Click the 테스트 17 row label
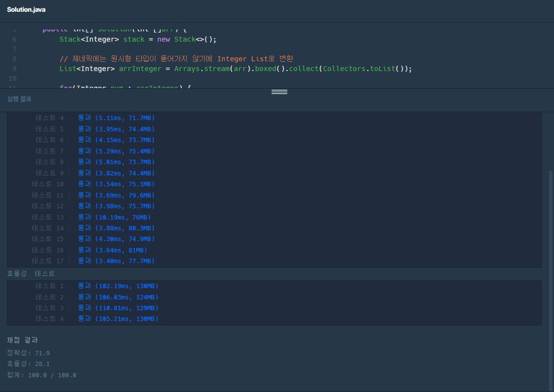Screen dimensions: 554x392 (48, 261)
